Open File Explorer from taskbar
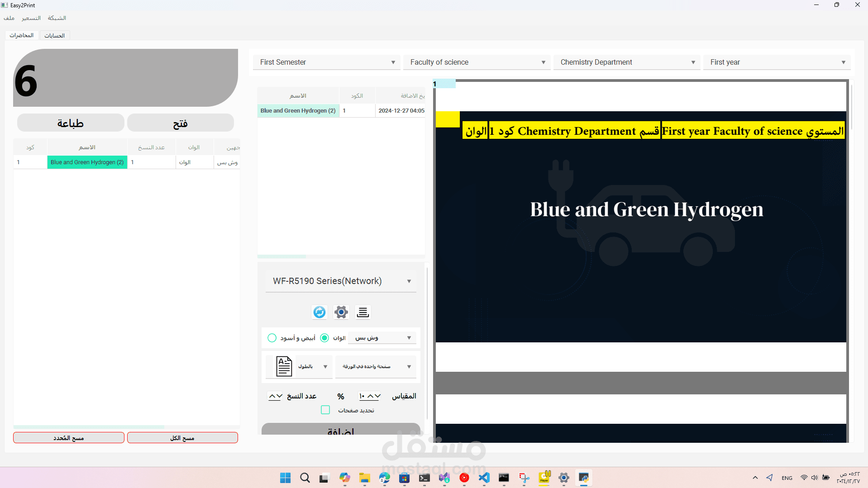 365,478
